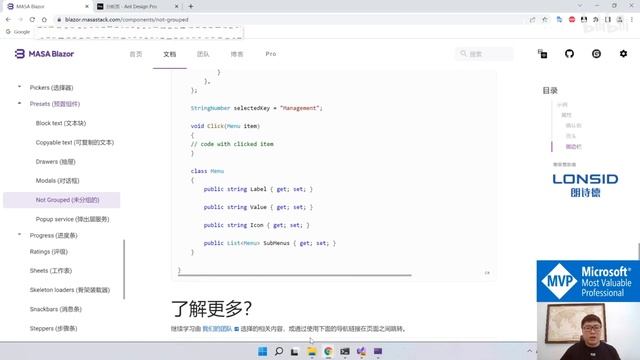Open the browser home page icon

click(44, 20)
